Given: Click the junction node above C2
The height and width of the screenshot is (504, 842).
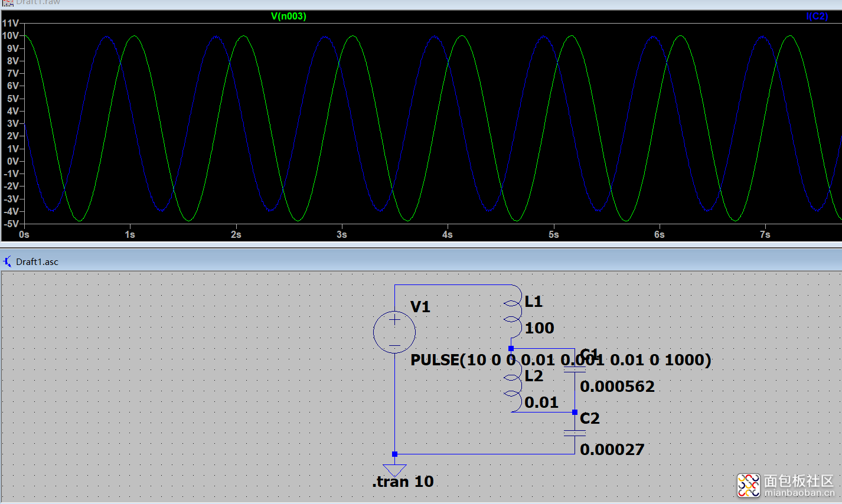Looking at the screenshot, I should (x=575, y=413).
